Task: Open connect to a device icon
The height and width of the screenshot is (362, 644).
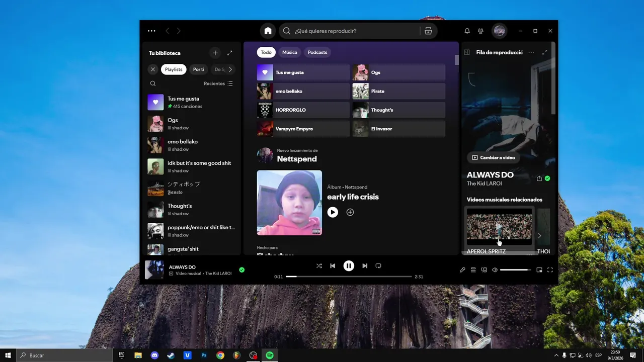Action: click(484, 270)
